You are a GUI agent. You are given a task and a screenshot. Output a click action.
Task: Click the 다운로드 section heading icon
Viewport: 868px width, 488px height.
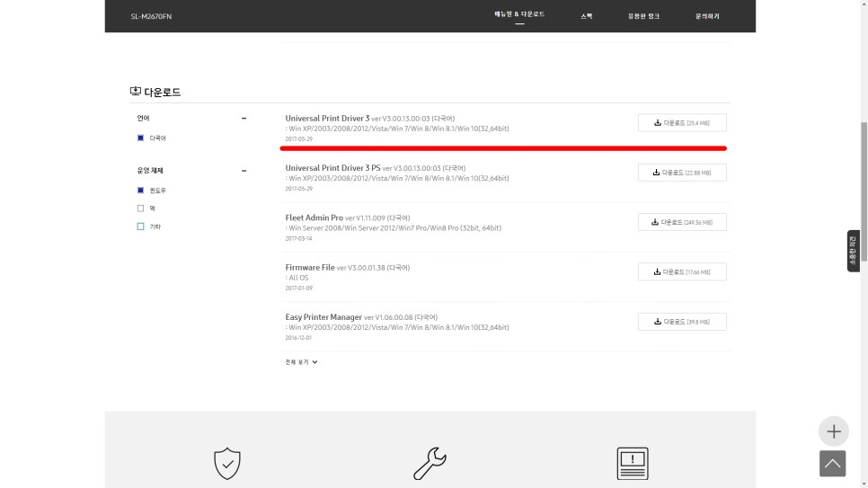[x=135, y=92]
